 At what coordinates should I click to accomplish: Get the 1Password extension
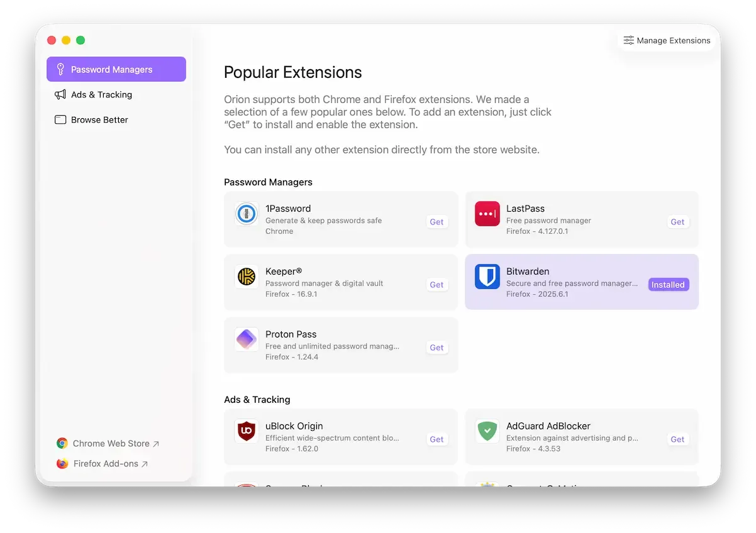pos(436,221)
